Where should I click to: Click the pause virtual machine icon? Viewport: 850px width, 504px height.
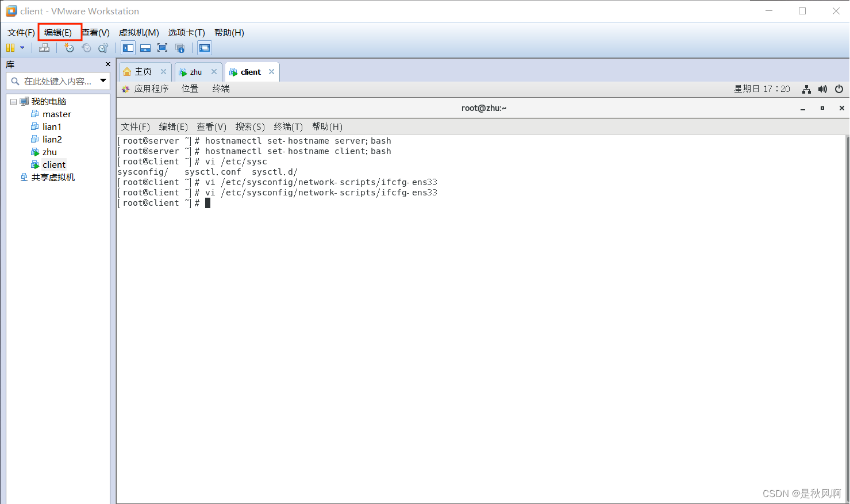tap(10, 48)
